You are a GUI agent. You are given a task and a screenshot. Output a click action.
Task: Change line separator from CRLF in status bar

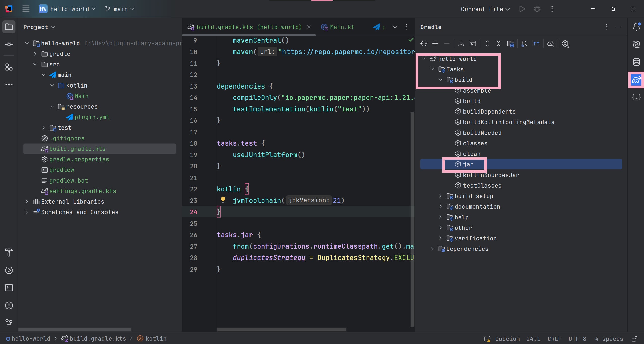(x=554, y=339)
